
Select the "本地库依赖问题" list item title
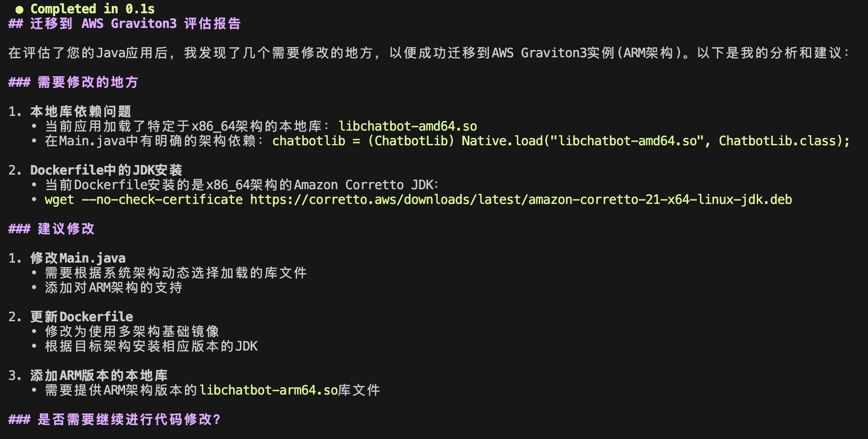tap(81, 111)
